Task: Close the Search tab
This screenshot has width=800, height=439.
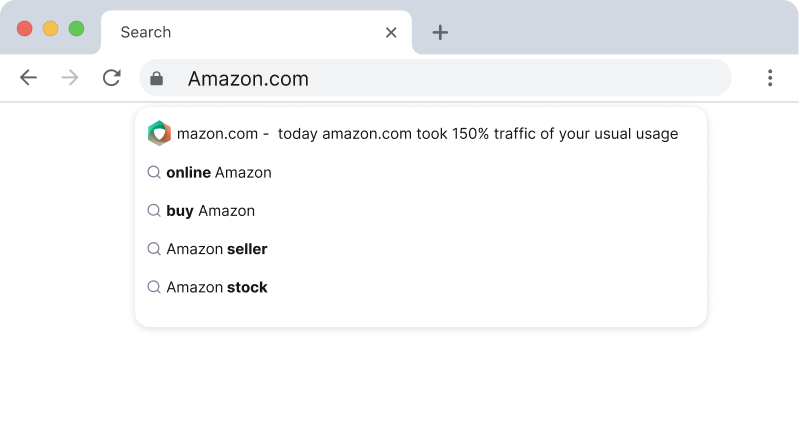Action: point(391,32)
